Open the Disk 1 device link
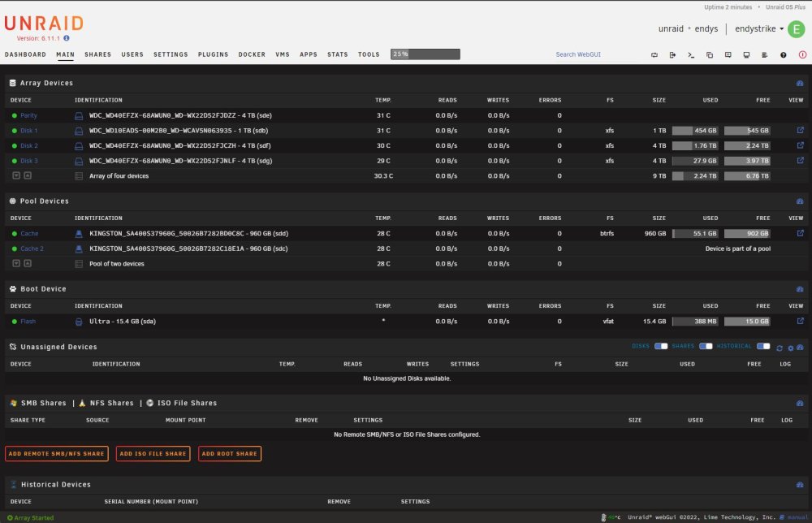The height and width of the screenshot is (523, 812). point(29,131)
